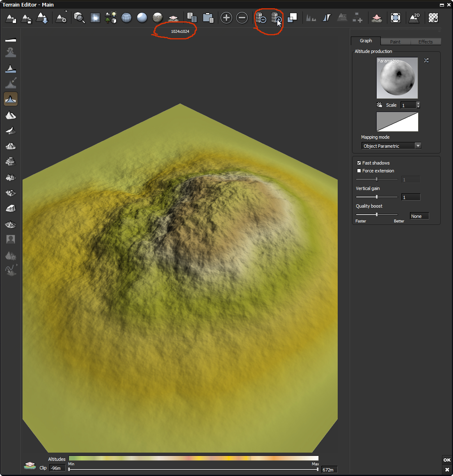453x476 pixels.
Task: Switch to 2D terrain view icon
Action: pyautogui.click(x=414, y=18)
